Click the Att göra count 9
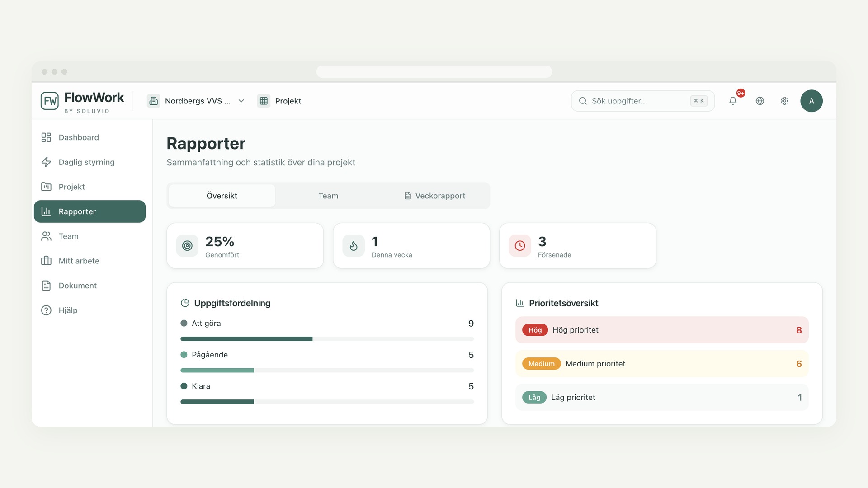The image size is (868, 488). point(471,324)
